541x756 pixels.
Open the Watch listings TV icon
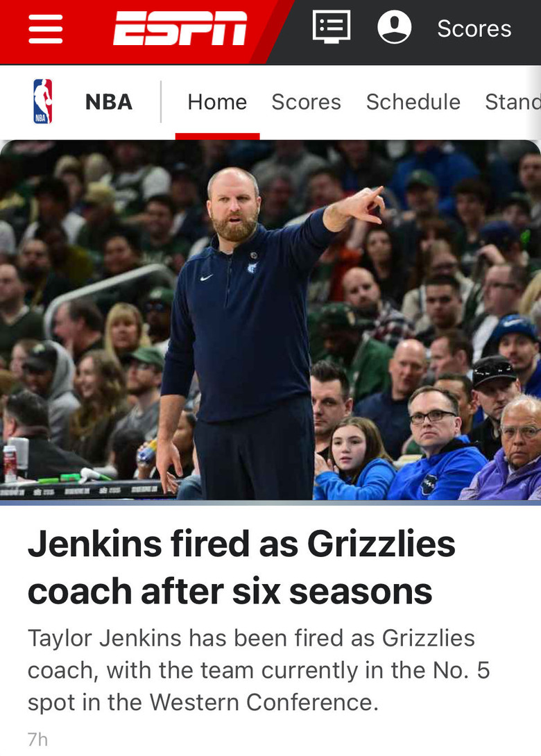[332, 28]
